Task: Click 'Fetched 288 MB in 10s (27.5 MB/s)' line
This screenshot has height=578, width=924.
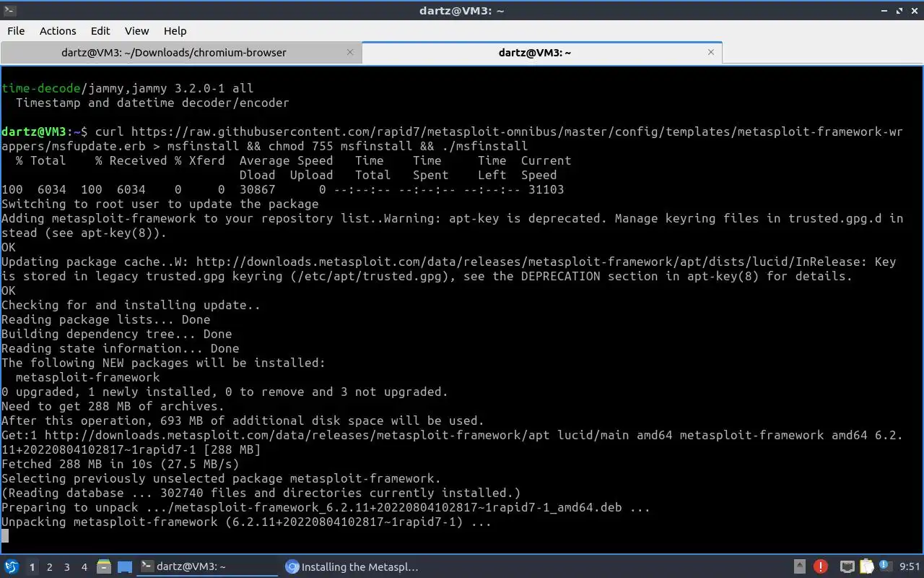Action: pos(120,464)
